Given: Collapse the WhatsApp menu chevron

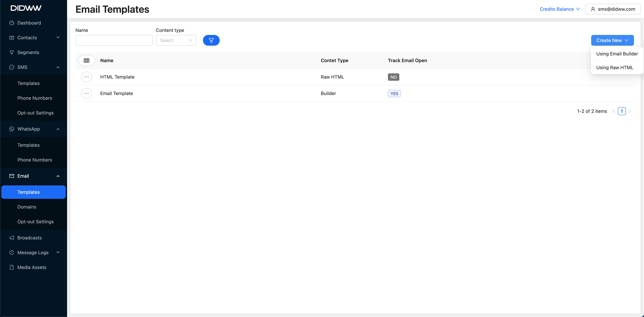Looking at the screenshot, I should [x=58, y=129].
